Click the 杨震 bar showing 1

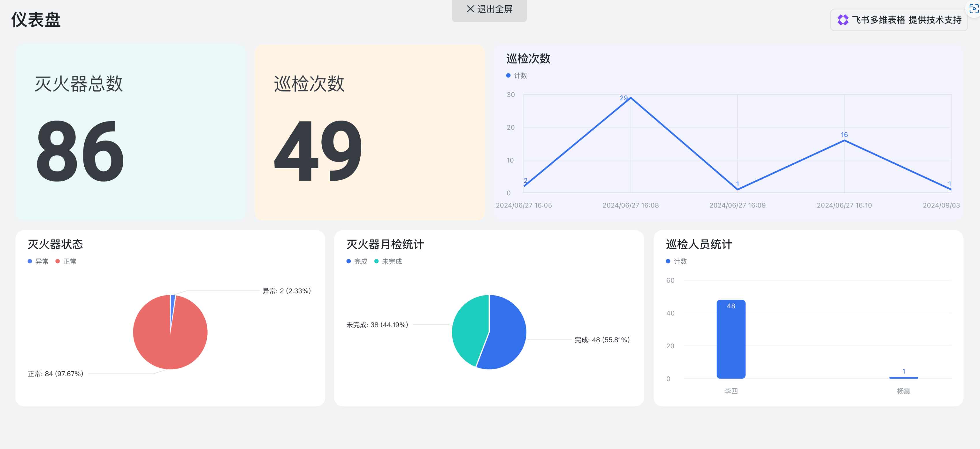pos(903,377)
